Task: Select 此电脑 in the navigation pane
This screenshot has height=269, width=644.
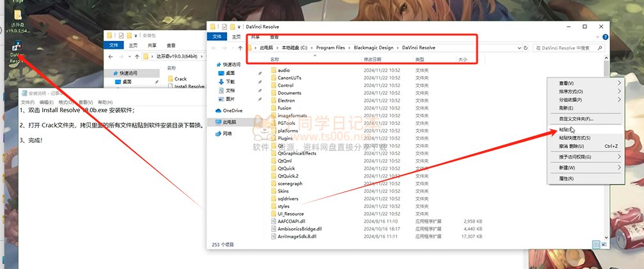Action: point(229,122)
